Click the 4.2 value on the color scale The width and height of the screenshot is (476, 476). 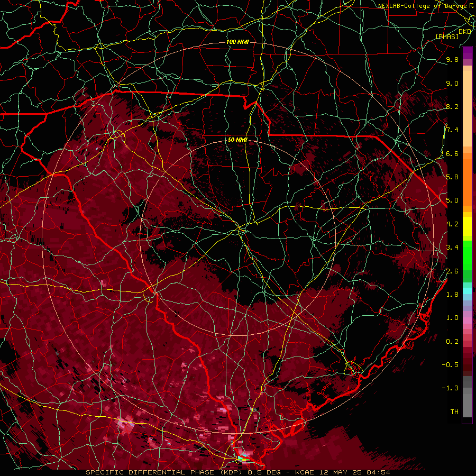[452, 224]
